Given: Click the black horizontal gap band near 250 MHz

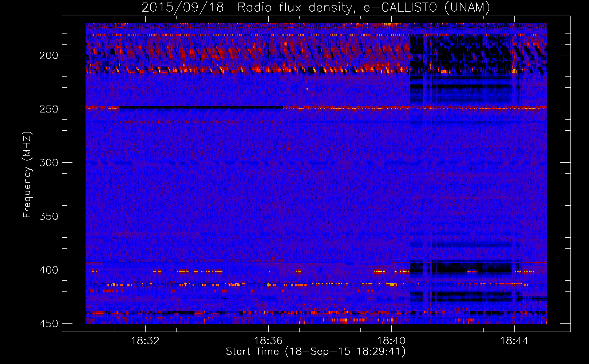Looking at the screenshot, I should [201, 108].
